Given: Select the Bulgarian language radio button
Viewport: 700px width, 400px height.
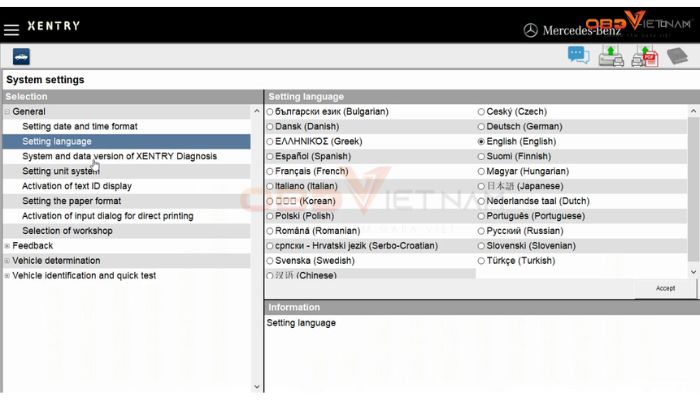Looking at the screenshot, I should [270, 112].
